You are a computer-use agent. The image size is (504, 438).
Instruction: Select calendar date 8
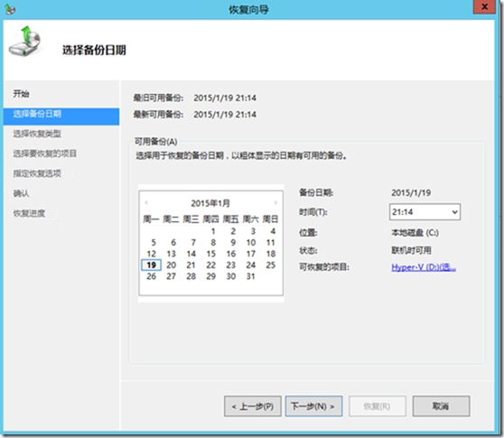coord(213,242)
